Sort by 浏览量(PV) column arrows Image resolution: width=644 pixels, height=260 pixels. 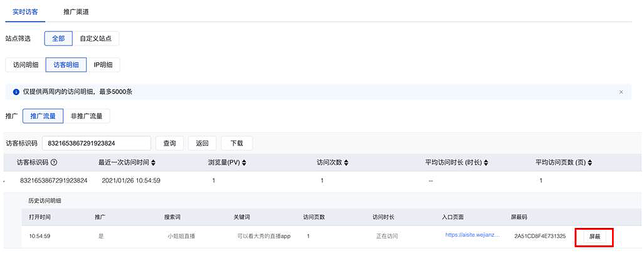245,162
